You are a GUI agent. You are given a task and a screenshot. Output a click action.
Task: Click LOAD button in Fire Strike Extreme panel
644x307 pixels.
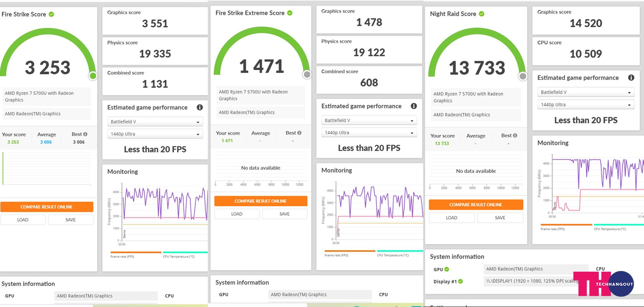(237, 214)
